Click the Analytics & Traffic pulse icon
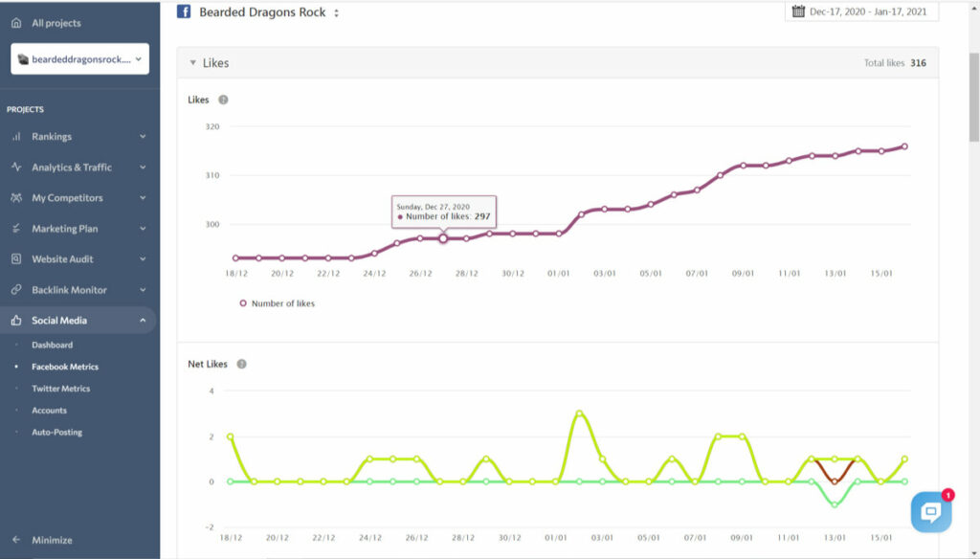This screenshot has height=559, width=980. pyautogui.click(x=17, y=167)
